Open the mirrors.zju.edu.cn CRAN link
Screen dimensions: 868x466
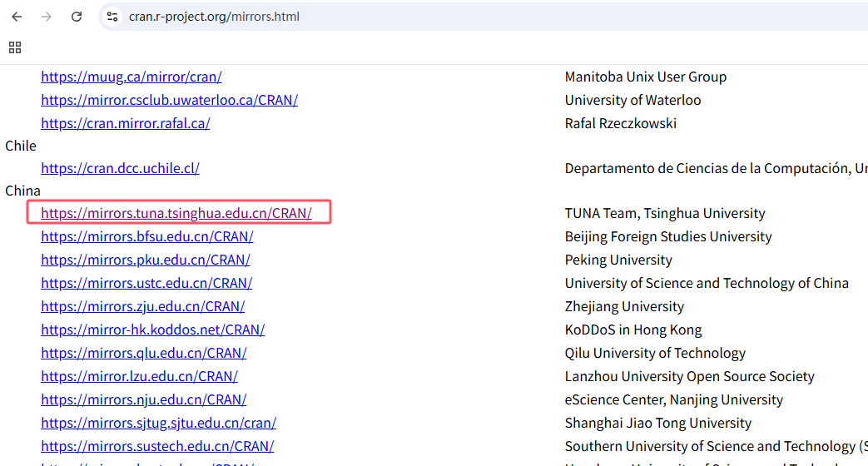pyautogui.click(x=143, y=306)
